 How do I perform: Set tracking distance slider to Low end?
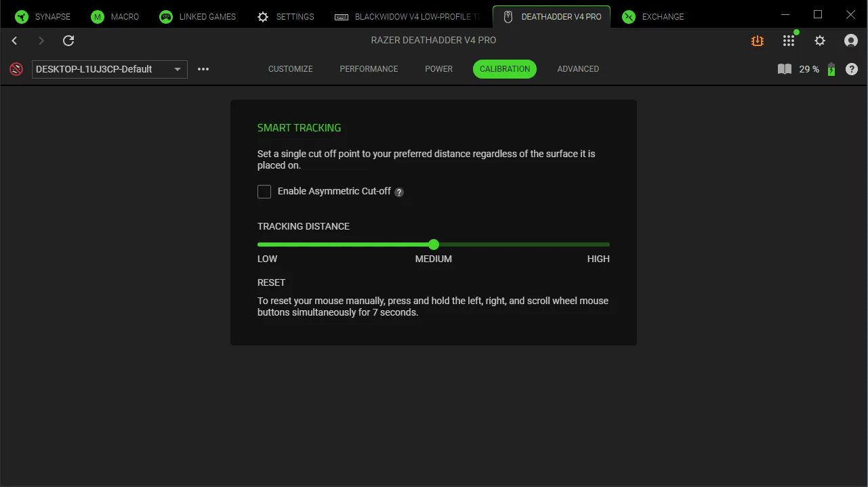pyautogui.click(x=259, y=245)
